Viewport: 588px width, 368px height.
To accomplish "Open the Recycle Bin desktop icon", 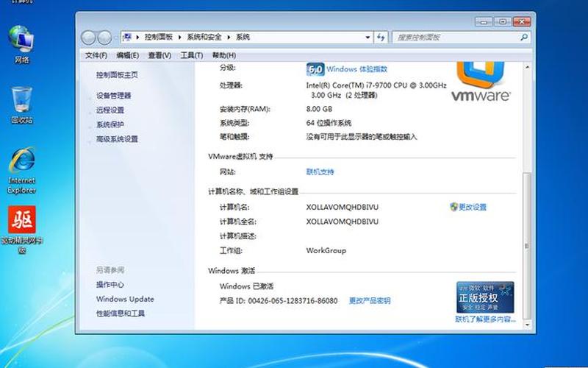I will pyautogui.click(x=21, y=105).
